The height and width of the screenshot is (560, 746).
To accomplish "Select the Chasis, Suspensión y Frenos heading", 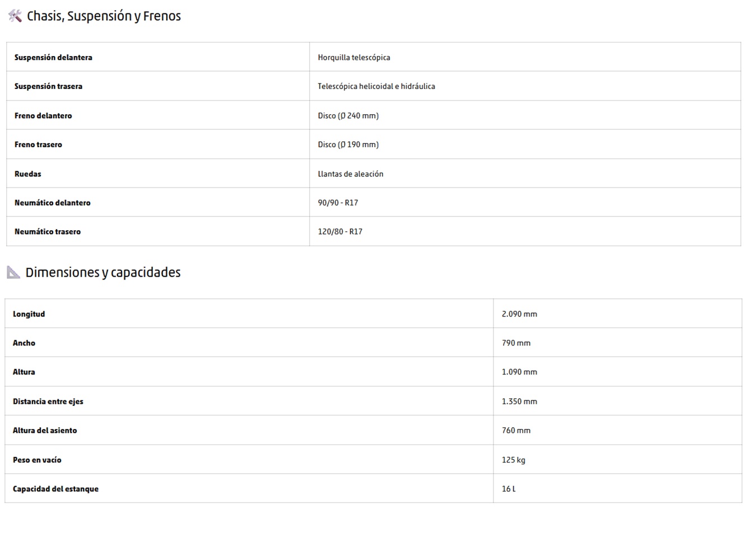I will [x=104, y=16].
